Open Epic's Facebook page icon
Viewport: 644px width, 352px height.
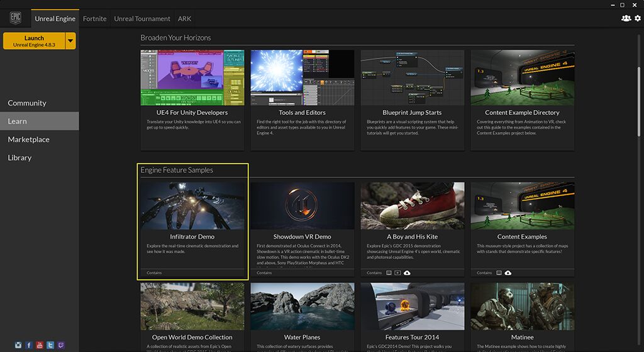29,345
